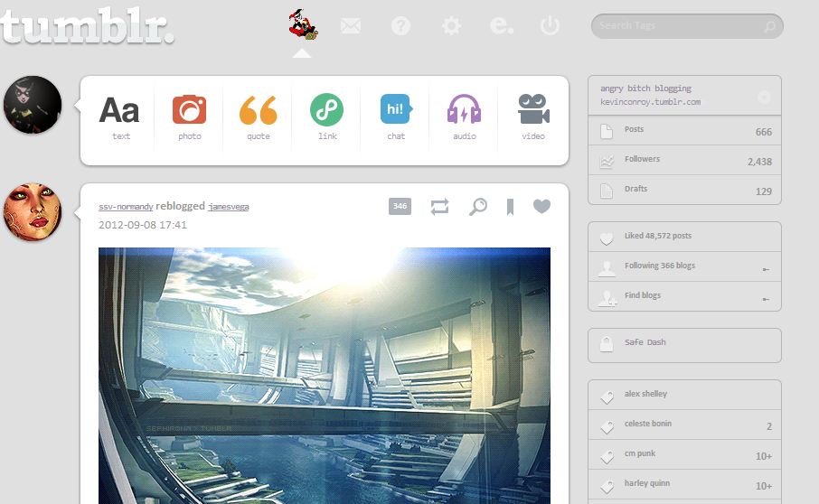This screenshot has width=819, height=504.
Task: Click the 'e.' explore icon
Action: (502, 25)
